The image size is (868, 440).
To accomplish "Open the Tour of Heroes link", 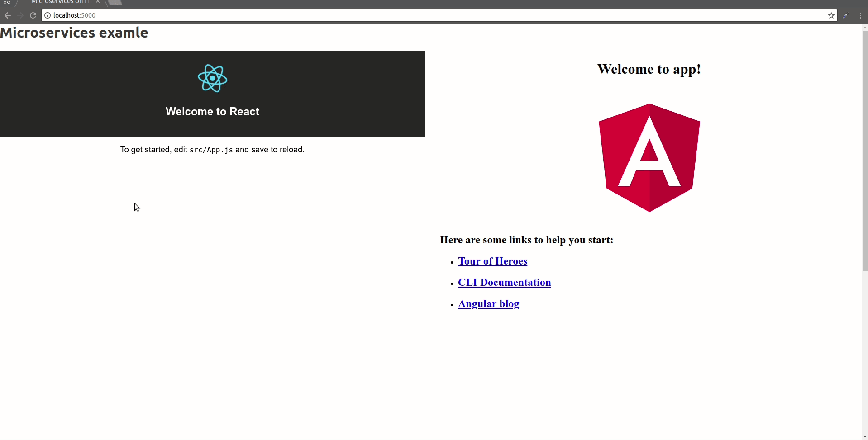I will pyautogui.click(x=492, y=261).
